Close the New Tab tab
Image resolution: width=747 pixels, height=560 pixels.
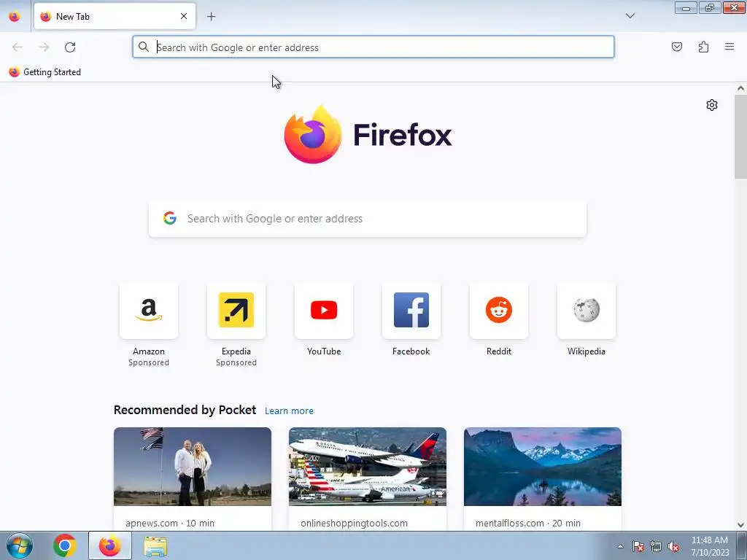pyautogui.click(x=184, y=16)
